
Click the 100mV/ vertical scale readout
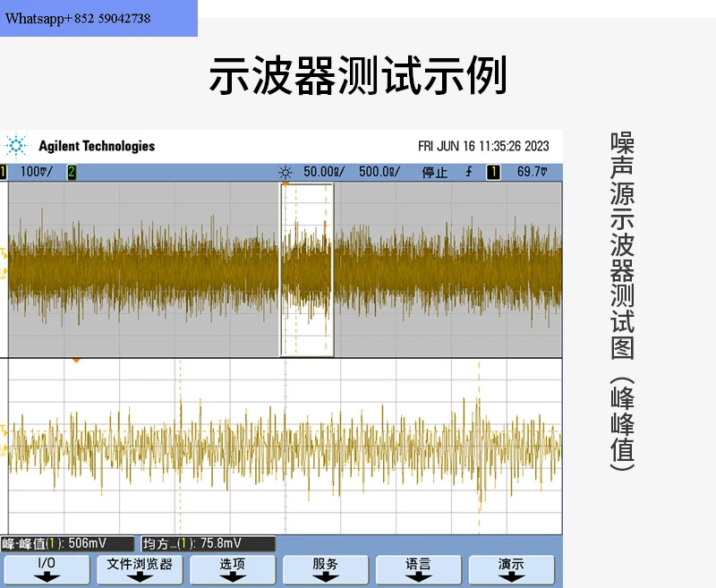37,172
